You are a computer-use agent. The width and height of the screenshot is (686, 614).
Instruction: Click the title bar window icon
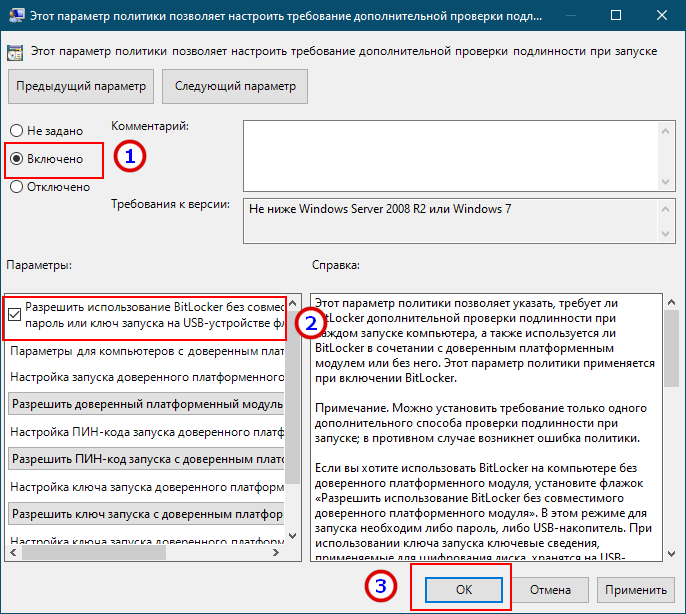(16, 15)
